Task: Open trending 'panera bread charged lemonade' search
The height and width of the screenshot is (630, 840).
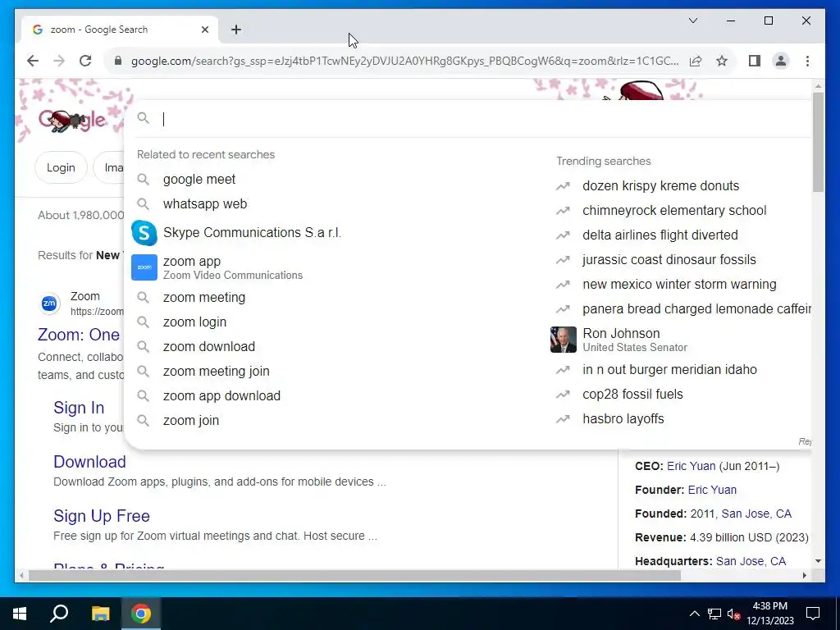Action: pyautogui.click(x=696, y=309)
